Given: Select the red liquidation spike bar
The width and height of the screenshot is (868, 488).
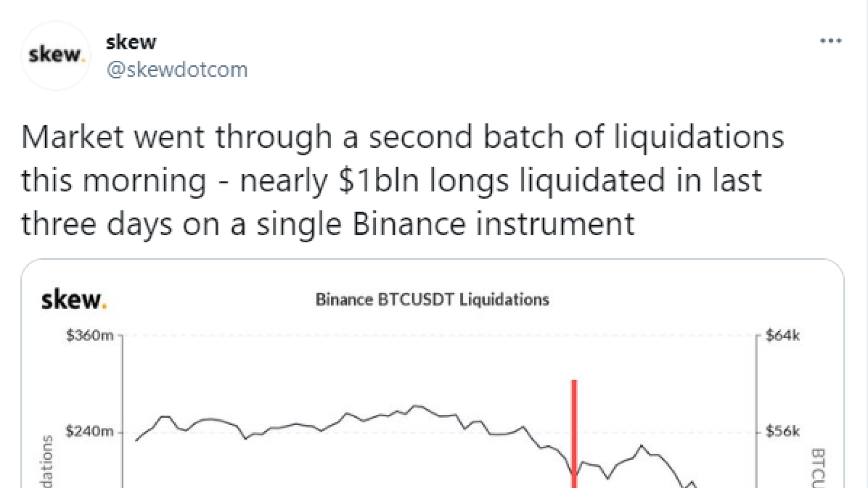Looking at the screenshot, I should click(574, 434).
